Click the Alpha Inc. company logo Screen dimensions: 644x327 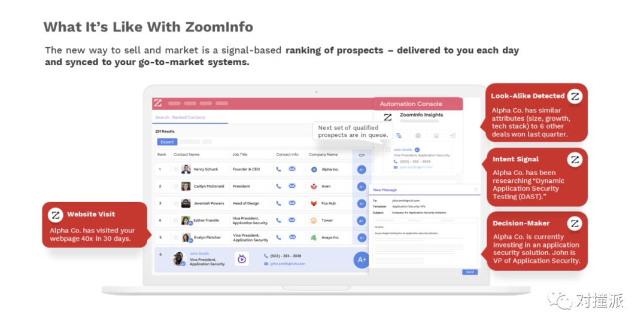point(314,169)
